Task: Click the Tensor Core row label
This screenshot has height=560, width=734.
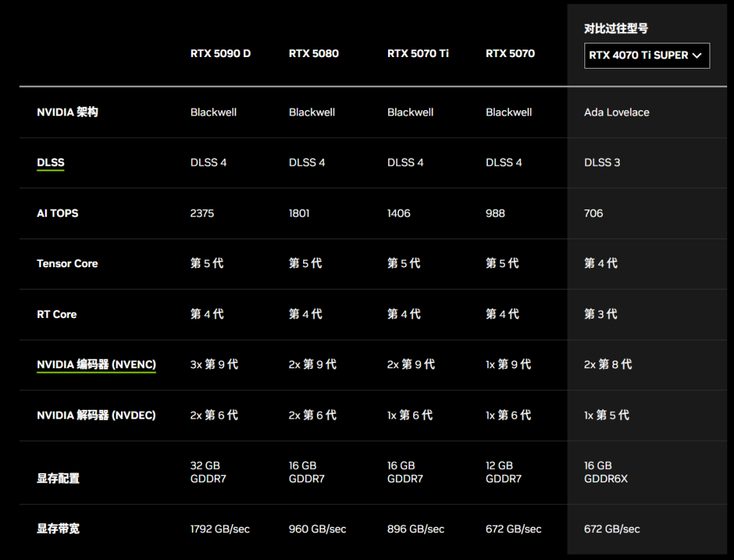Action: point(67,264)
